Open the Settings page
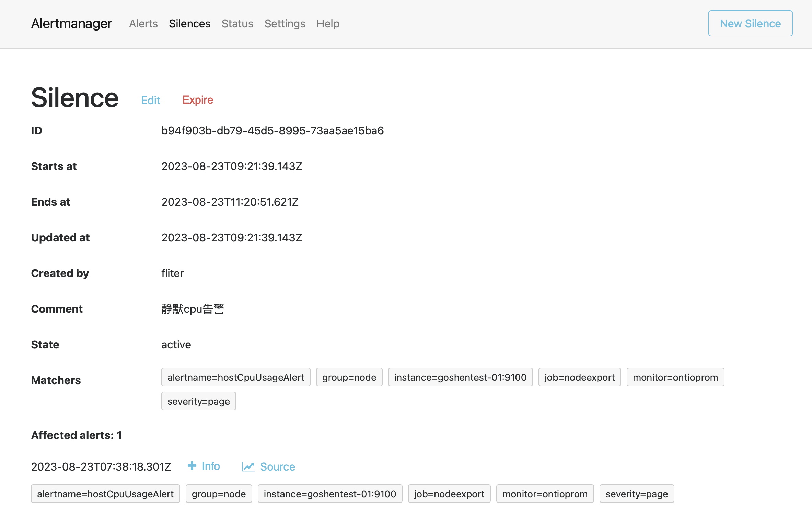 coord(285,24)
